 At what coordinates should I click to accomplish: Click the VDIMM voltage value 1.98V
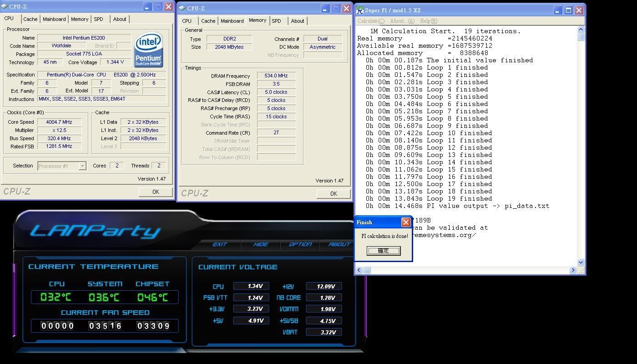pyautogui.click(x=324, y=309)
